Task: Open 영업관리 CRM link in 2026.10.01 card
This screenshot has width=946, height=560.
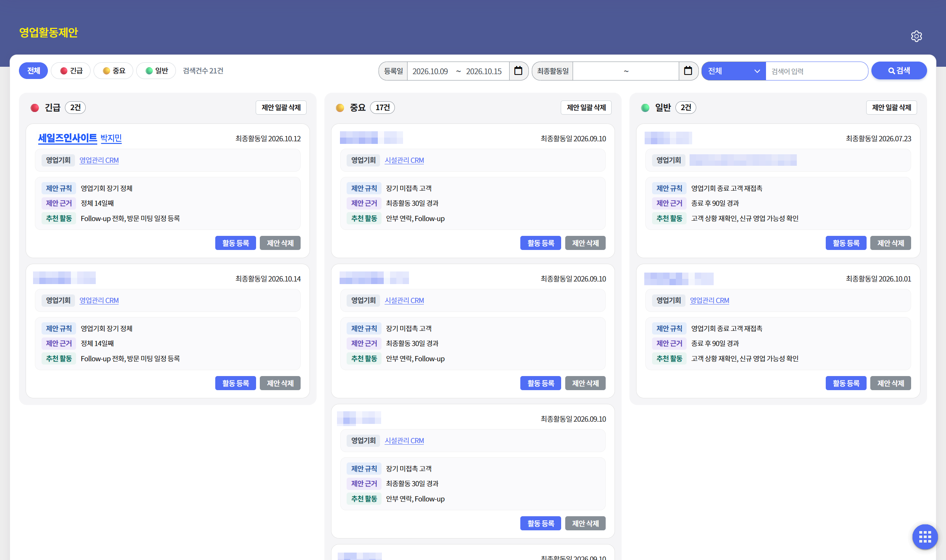Action: (x=709, y=300)
